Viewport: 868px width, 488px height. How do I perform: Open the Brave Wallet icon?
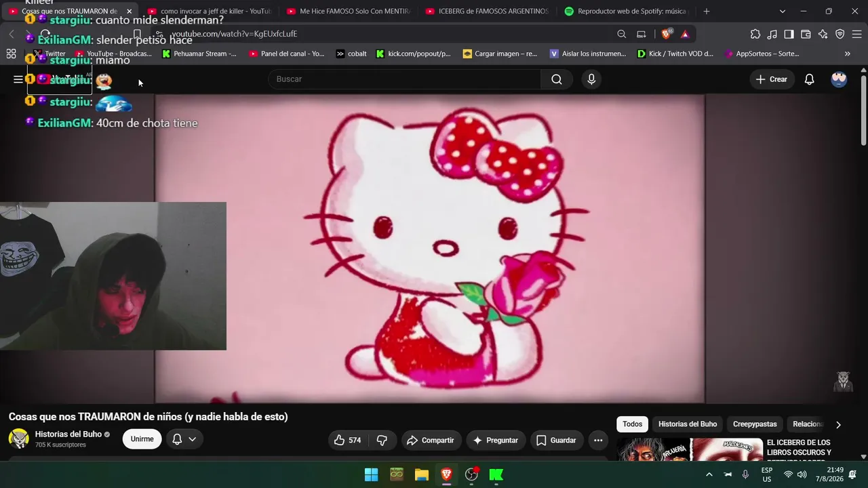click(x=806, y=34)
